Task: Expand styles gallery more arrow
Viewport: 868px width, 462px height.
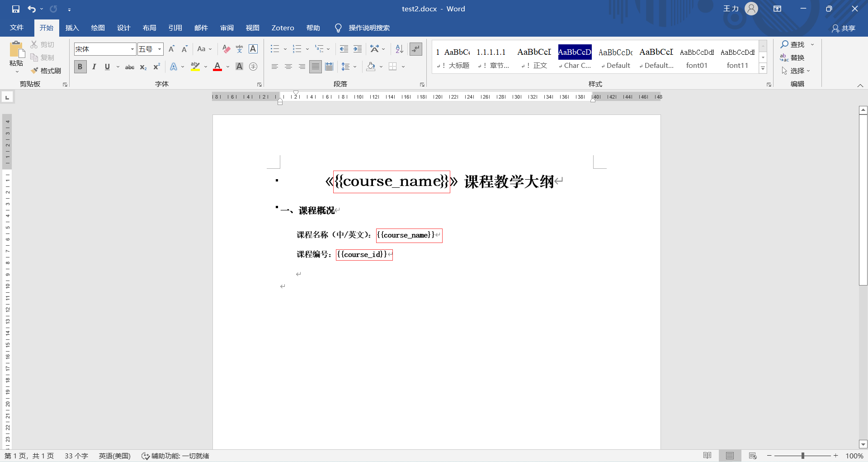Action: point(763,68)
